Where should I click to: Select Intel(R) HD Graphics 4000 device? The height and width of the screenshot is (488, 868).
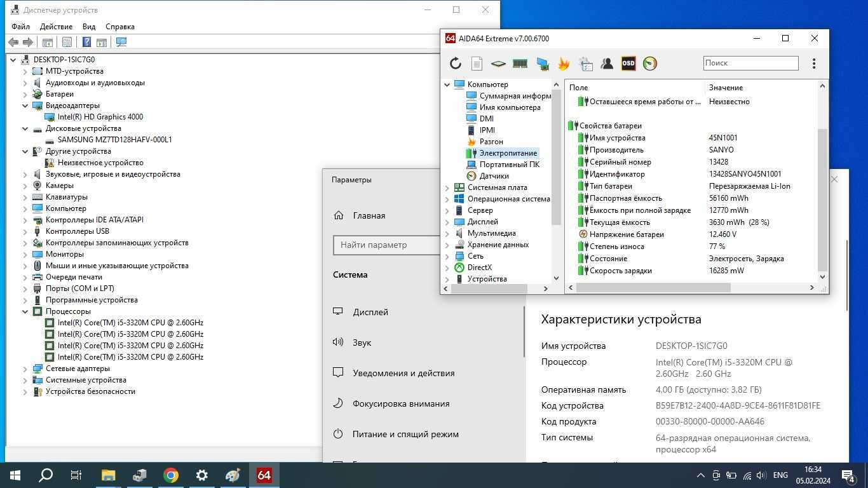[x=100, y=117]
